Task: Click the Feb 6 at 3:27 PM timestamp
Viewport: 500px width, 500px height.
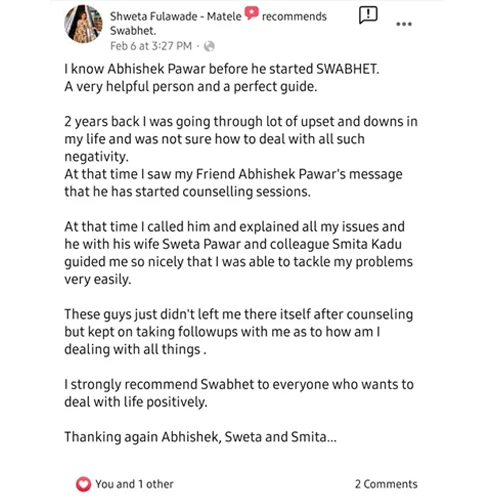Action: [x=151, y=46]
